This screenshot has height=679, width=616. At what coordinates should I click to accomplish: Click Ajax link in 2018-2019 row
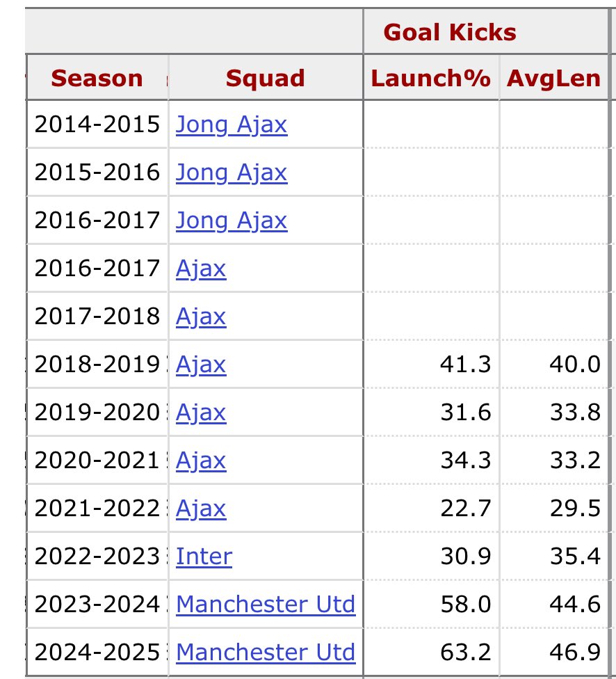coord(201,365)
